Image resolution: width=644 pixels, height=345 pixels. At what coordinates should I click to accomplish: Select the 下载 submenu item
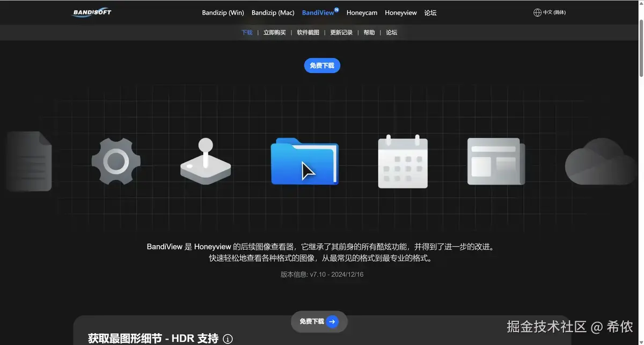tap(247, 33)
